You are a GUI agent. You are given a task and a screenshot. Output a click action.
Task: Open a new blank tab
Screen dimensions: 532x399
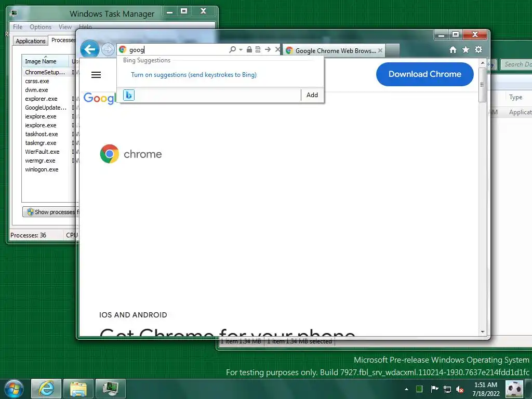click(393, 50)
